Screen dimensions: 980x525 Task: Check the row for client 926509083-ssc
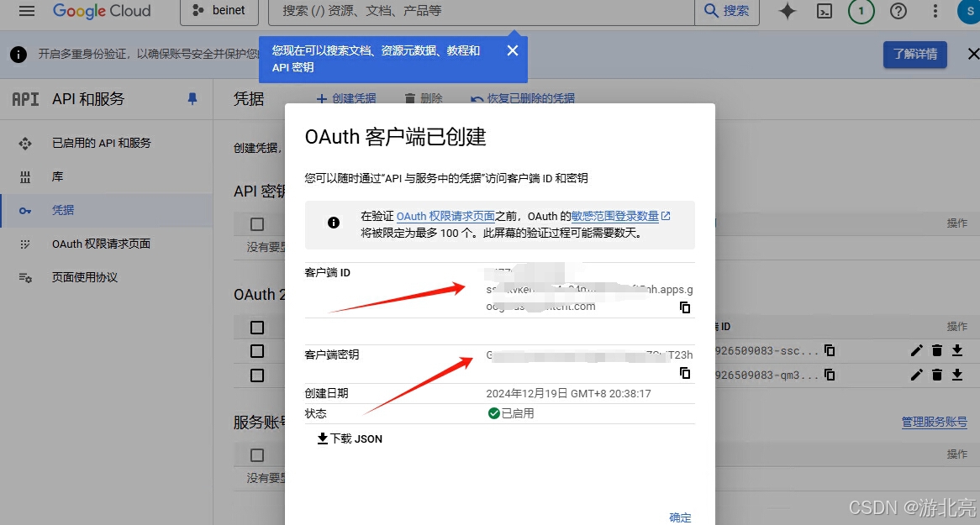click(x=257, y=351)
